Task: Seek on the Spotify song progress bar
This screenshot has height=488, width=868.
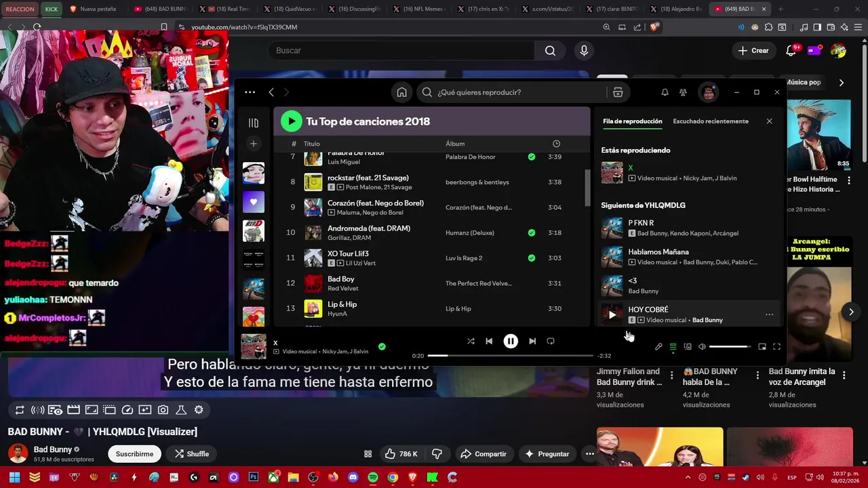Action: pyautogui.click(x=511, y=355)
